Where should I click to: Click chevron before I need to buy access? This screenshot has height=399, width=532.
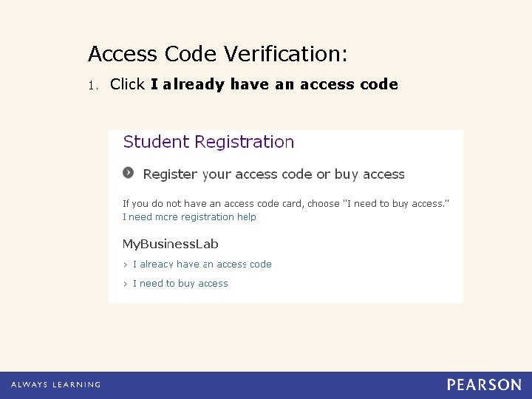(x=126, y=283)
